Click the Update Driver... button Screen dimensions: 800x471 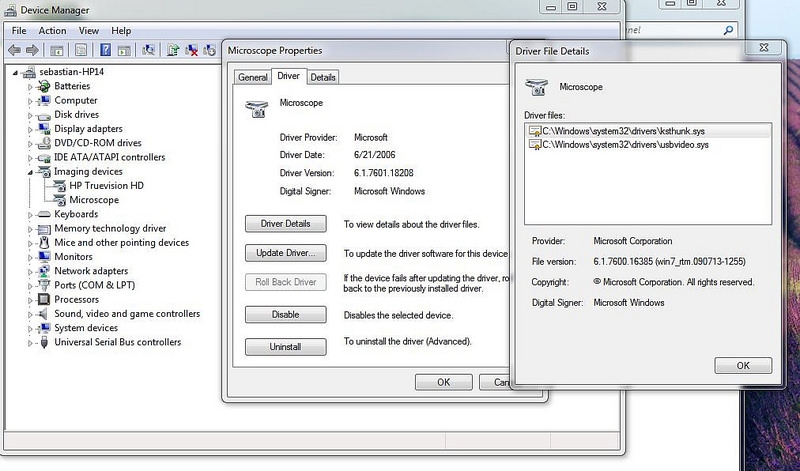tap(285, 253)
